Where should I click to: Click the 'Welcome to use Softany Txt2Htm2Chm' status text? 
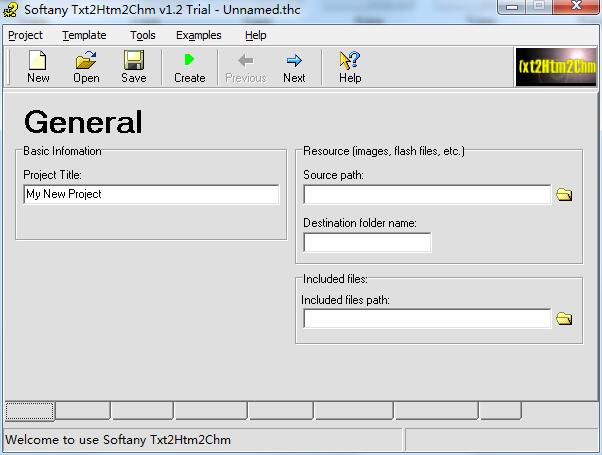pyautogui.click(x=118, y=440)
